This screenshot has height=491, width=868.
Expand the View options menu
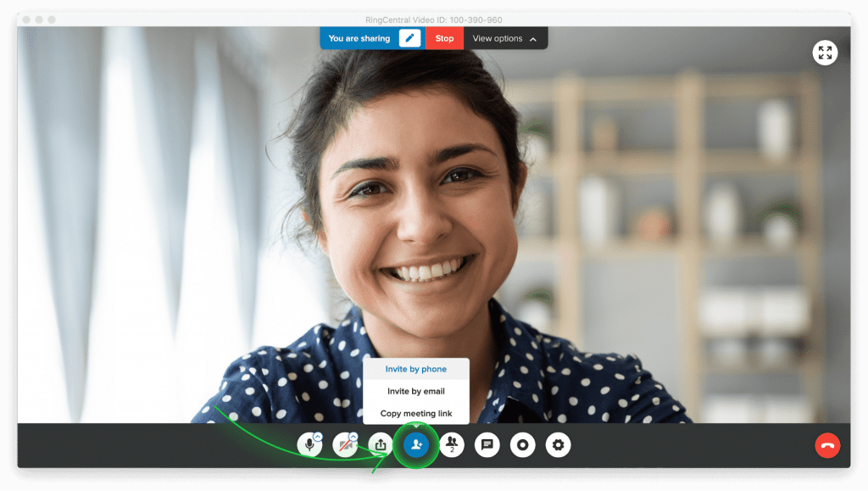[504, 38]
